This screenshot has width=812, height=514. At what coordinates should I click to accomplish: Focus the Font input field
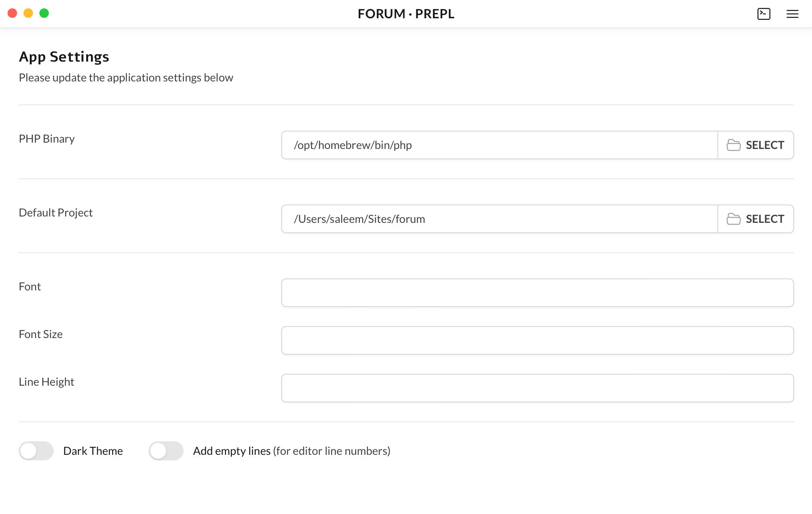(537, 293)
